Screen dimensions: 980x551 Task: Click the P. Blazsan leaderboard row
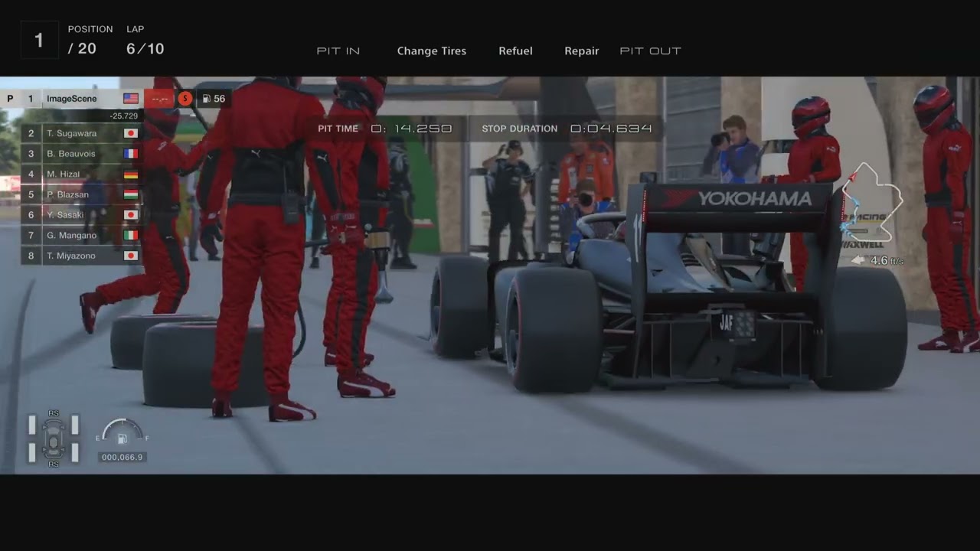81,194
